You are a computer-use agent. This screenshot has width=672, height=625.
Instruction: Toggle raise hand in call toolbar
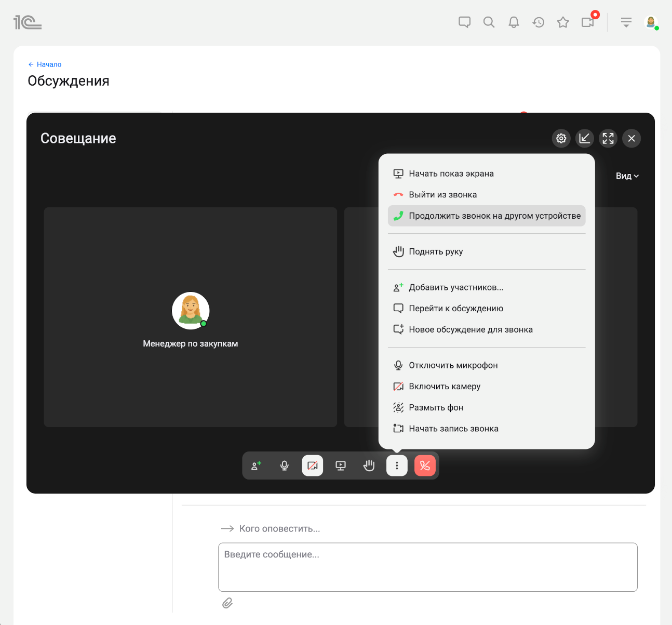(369, 466)
